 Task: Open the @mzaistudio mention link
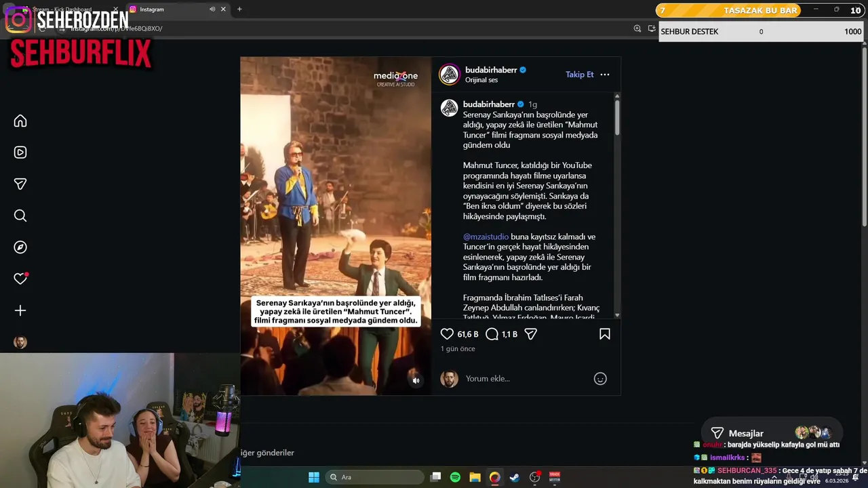click(486, 237)
